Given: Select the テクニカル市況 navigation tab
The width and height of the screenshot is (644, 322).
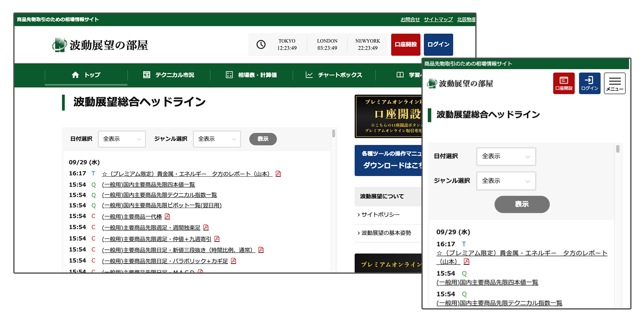Looking at the screenshot, I should (x=169, y=75).
